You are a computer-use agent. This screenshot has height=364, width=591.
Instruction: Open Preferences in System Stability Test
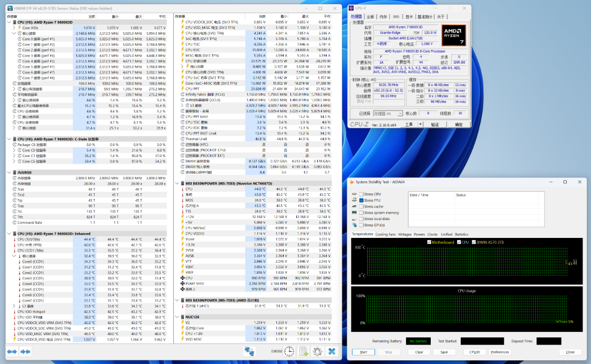(x=500, y=352)
